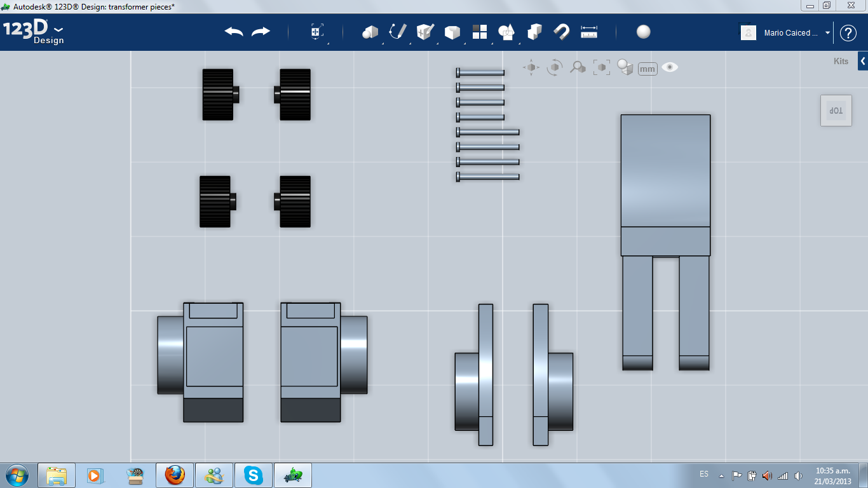
Task: Change the mm units setting
Action: pos(648,69)
